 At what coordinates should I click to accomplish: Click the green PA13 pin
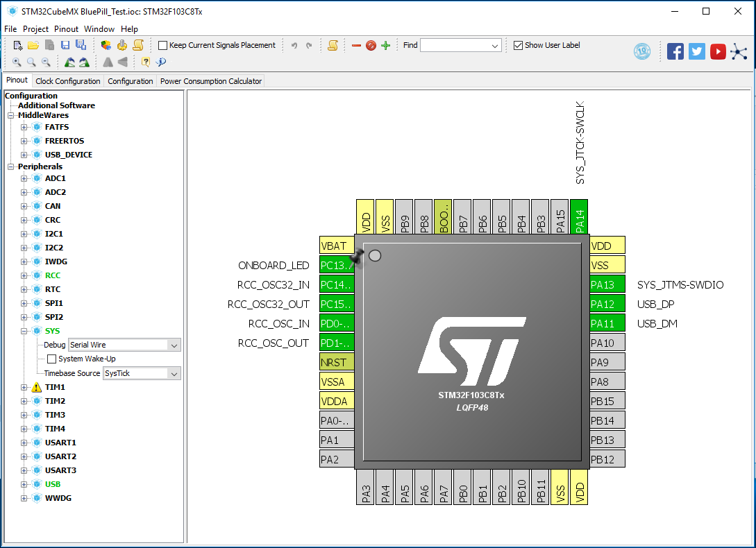click(x=607, y=285)
